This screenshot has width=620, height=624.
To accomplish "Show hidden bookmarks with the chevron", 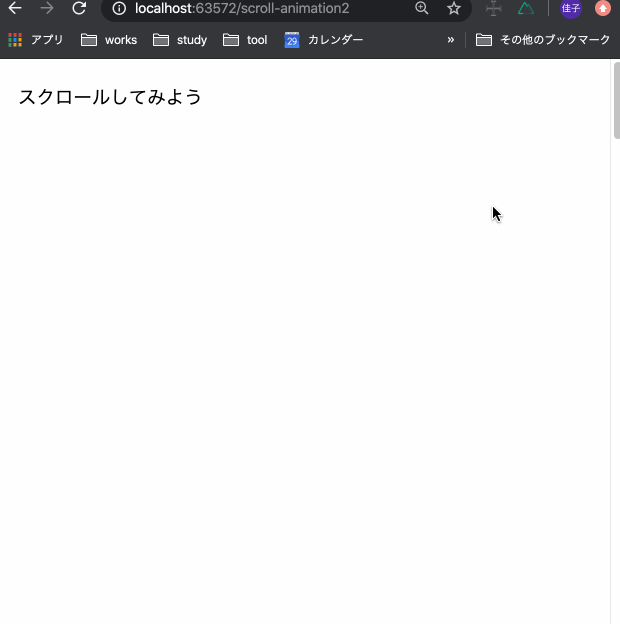I will click(450, 40).
